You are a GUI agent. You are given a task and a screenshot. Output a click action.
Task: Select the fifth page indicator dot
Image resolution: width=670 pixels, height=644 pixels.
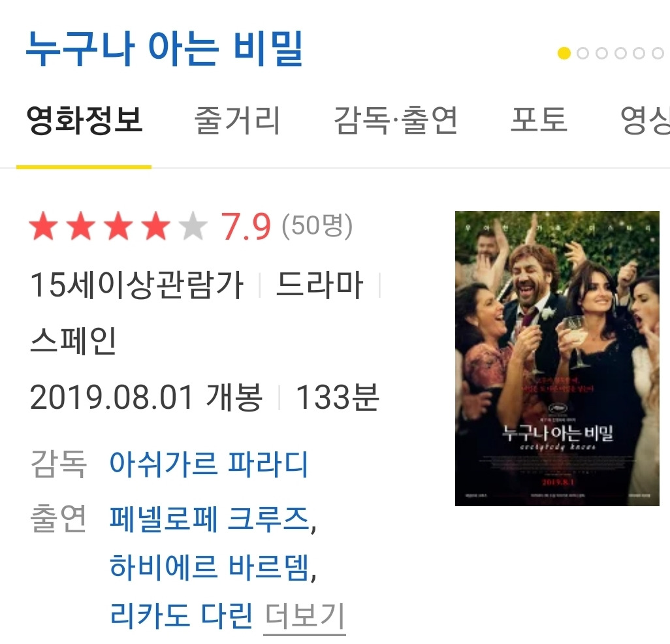[639, 54]
